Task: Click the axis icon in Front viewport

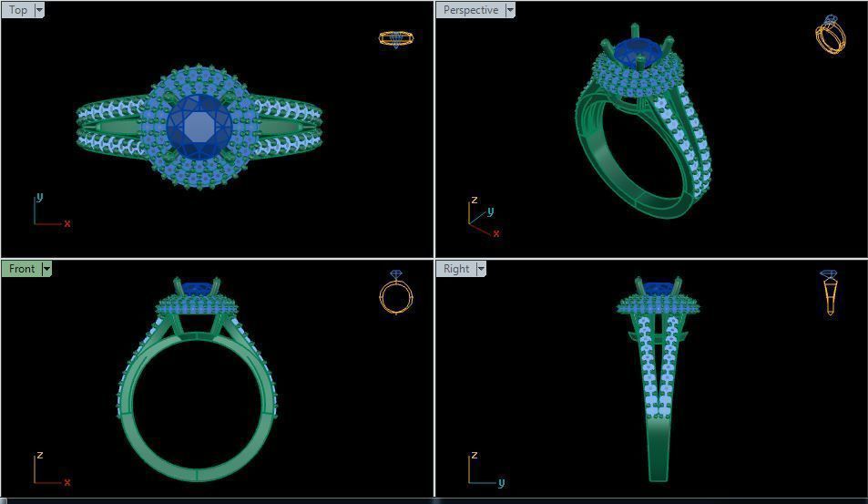Action: click(52, 469)
